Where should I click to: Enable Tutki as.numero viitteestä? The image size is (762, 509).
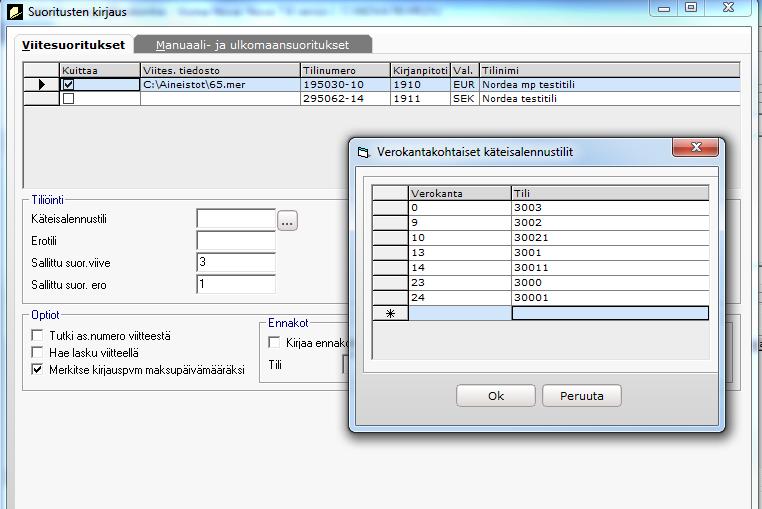click(37, 335)
